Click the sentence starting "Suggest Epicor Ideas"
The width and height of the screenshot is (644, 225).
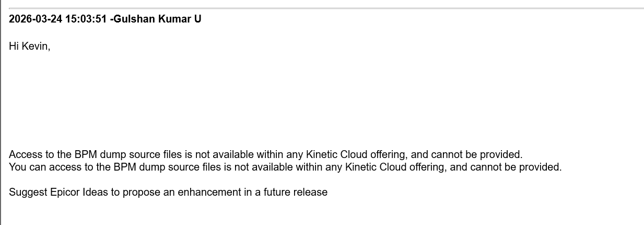[168, 193]
